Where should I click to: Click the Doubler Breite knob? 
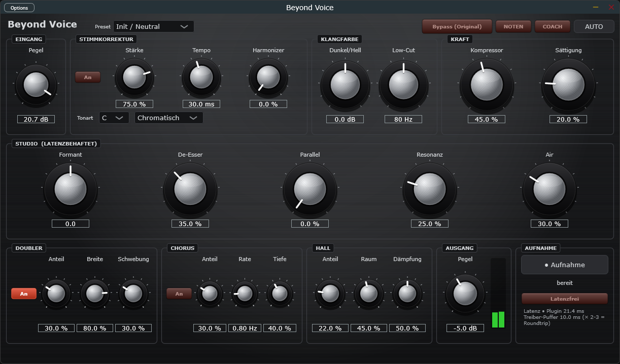click(95, 294)
